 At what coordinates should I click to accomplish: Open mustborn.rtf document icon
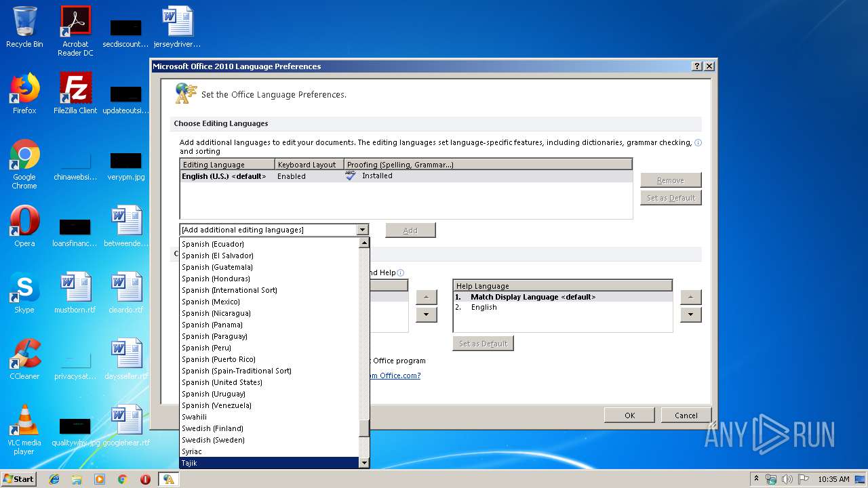(75, 293)
